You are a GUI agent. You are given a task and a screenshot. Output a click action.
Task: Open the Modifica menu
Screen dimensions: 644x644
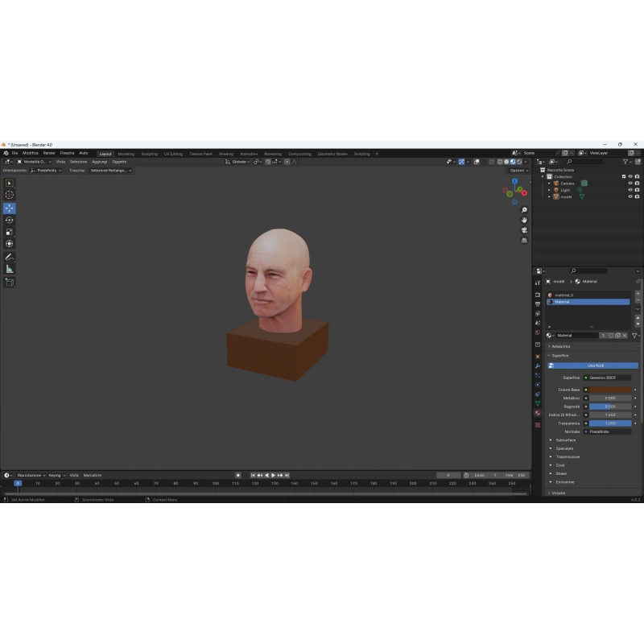tap(31, 153)
